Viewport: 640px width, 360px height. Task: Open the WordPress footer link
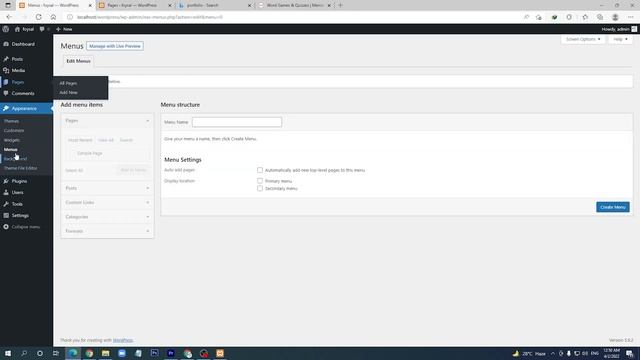[x=123, y=340]
